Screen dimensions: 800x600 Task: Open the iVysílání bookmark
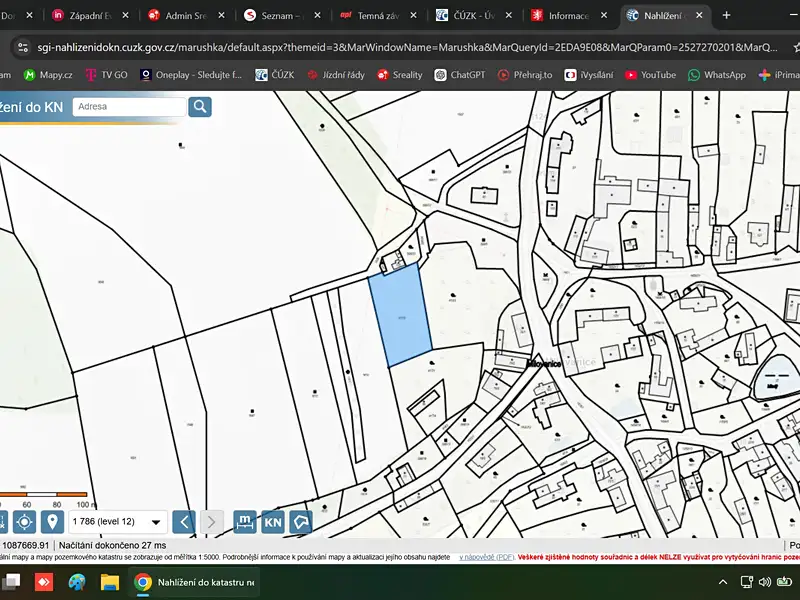coord(589,75)
